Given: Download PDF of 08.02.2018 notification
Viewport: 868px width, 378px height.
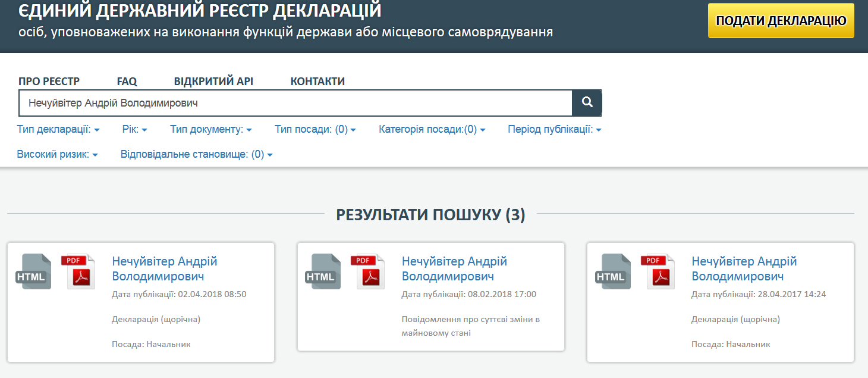Looking at the screenshot, I should (x=368, y=272).
